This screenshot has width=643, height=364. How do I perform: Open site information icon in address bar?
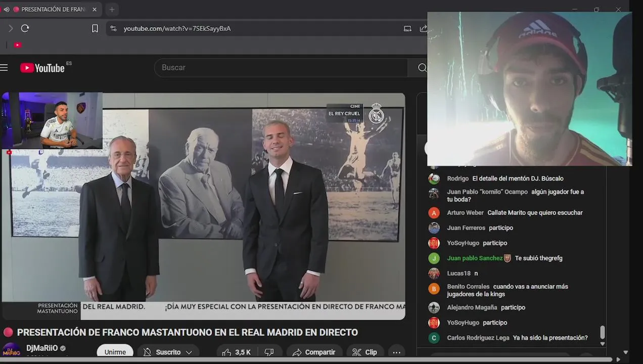(113, 28)
